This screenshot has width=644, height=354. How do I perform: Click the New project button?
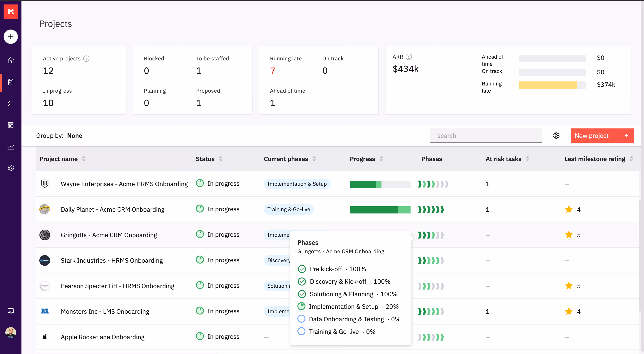(x=602, y=136)
